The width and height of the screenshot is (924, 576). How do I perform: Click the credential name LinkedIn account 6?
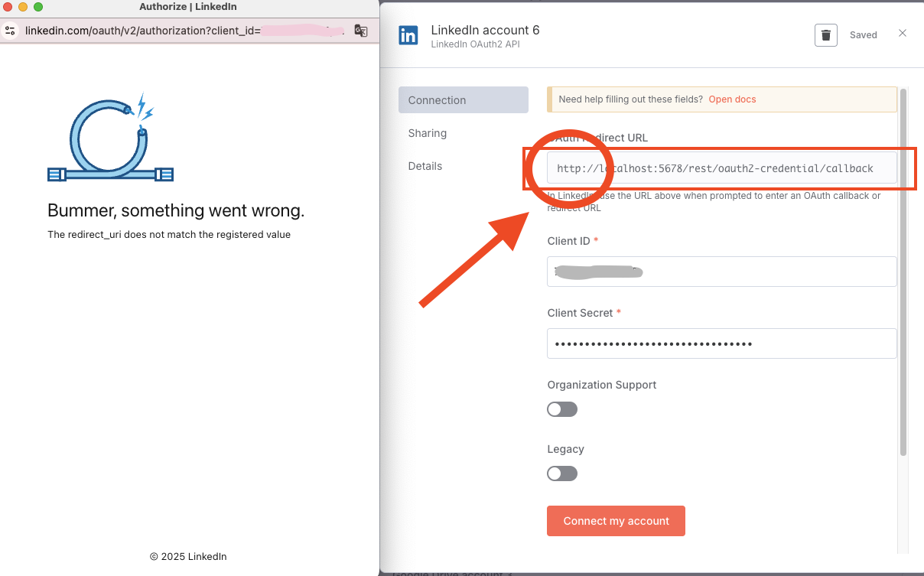[x=485, y=30]
